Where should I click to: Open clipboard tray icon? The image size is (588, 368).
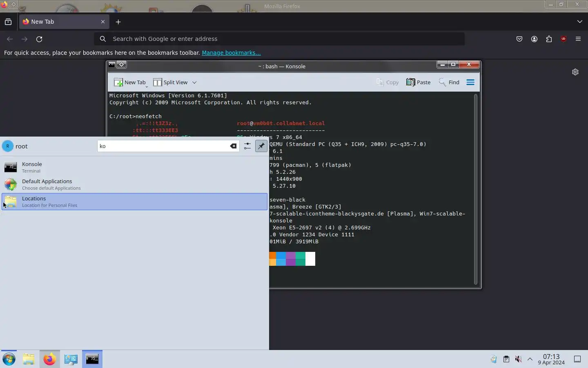tap(506, 359)
